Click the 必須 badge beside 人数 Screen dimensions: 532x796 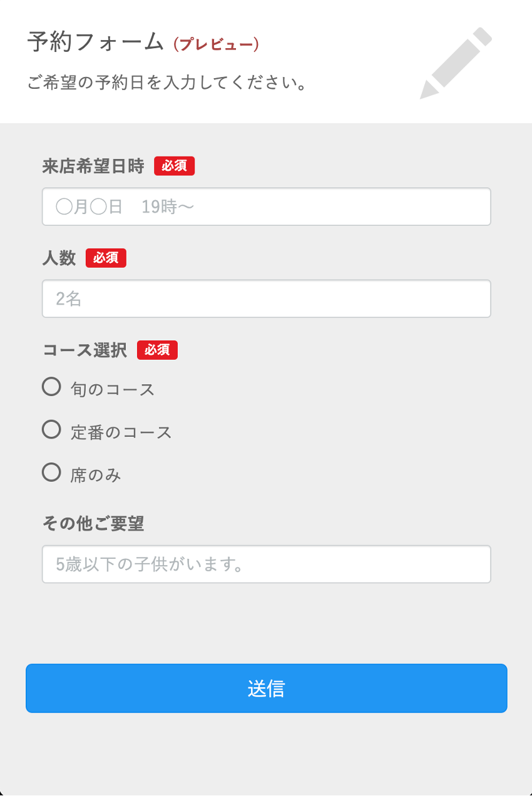(x=106, y=258)
